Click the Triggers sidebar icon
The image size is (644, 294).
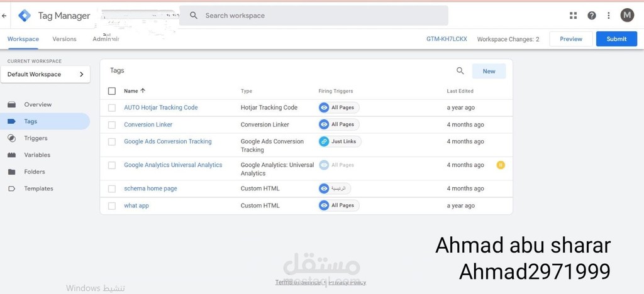click(x=11, y=138)
